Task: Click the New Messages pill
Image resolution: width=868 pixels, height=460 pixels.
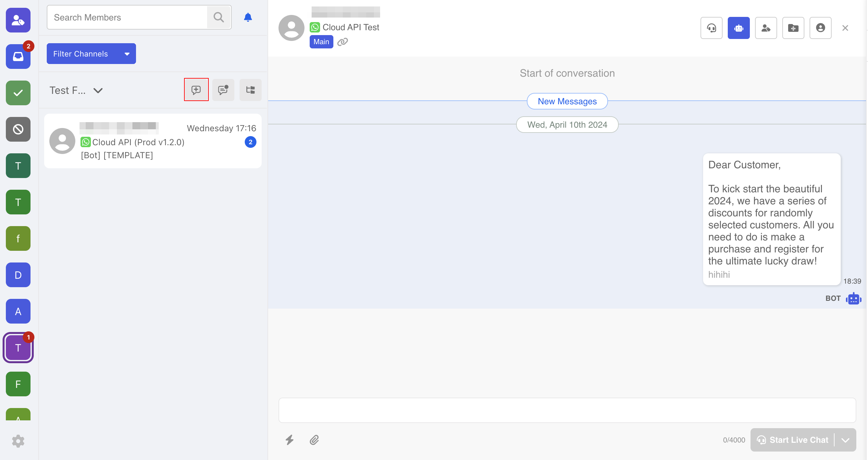Action: [x=567, y=101]
